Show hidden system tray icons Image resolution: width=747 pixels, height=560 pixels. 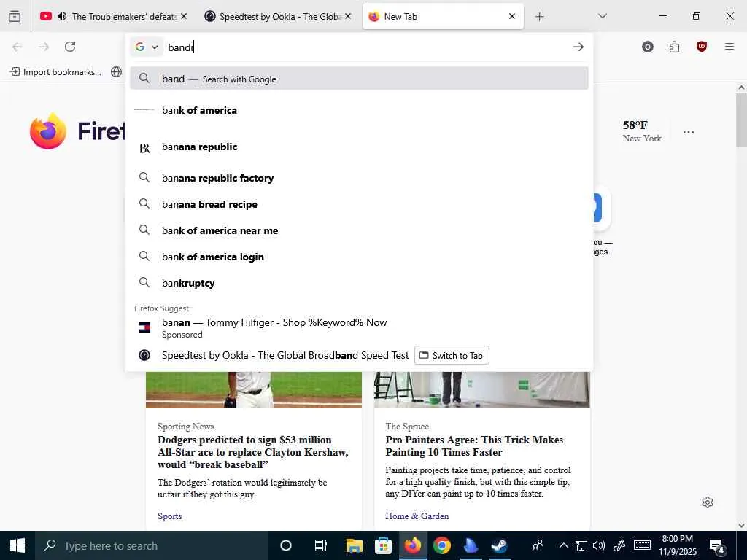[x=564, y=545]
